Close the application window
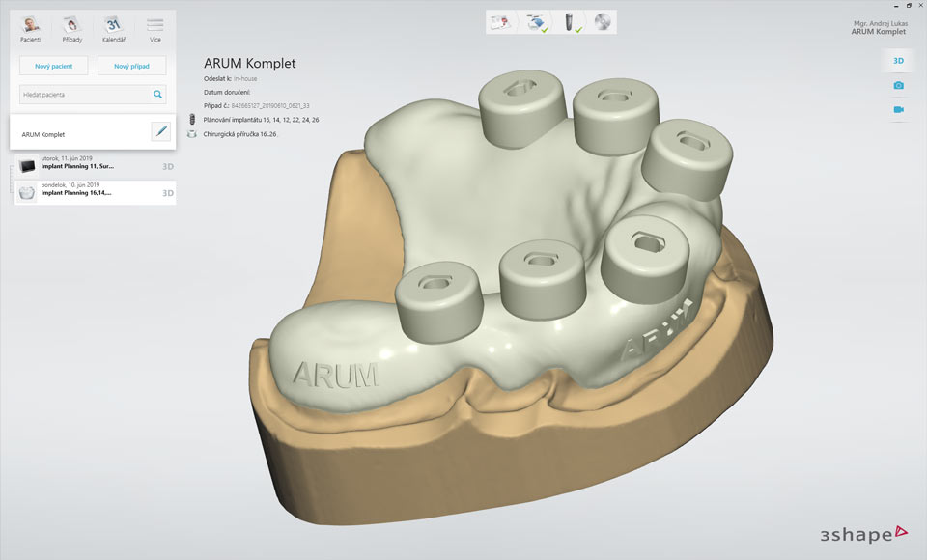This screenshot has height=560, width=927. [x=920, y=6]
